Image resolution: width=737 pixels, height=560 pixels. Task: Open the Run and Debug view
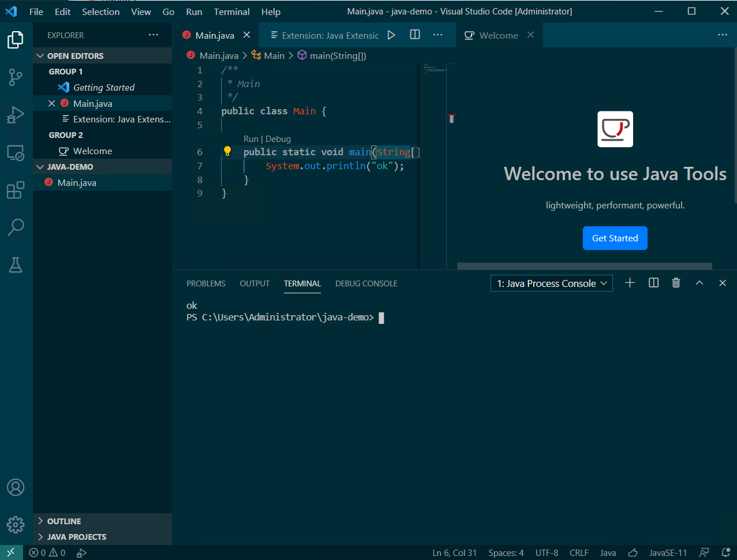16,115
